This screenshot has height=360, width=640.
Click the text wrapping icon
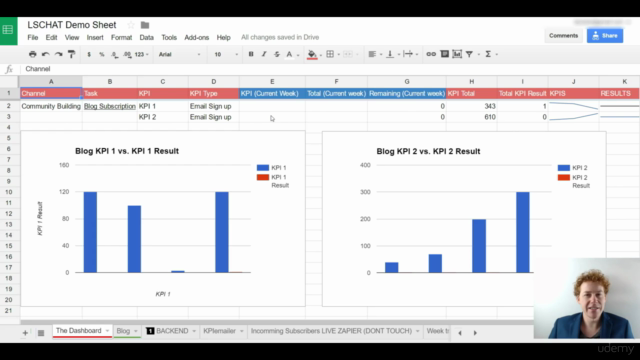tap(408, 54)
